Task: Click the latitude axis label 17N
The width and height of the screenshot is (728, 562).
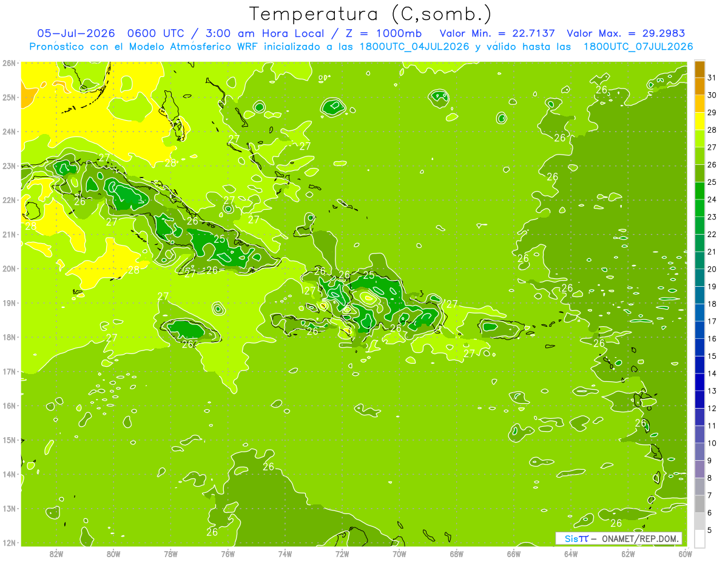Action: pyautogui.click(x=9, y=372)
